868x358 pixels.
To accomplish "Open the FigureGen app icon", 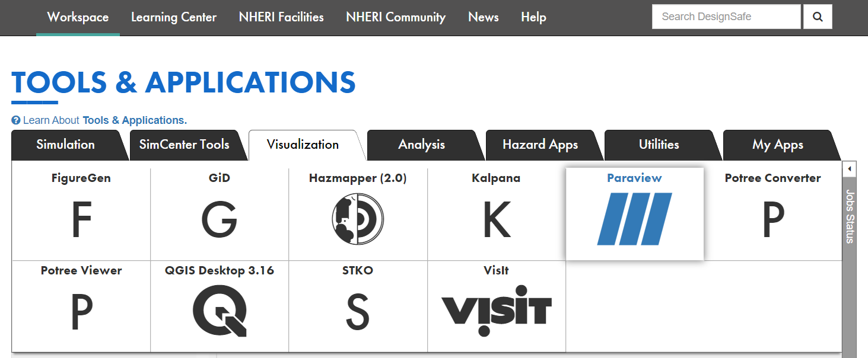I will pyautogui.click(x=81, y=219).
